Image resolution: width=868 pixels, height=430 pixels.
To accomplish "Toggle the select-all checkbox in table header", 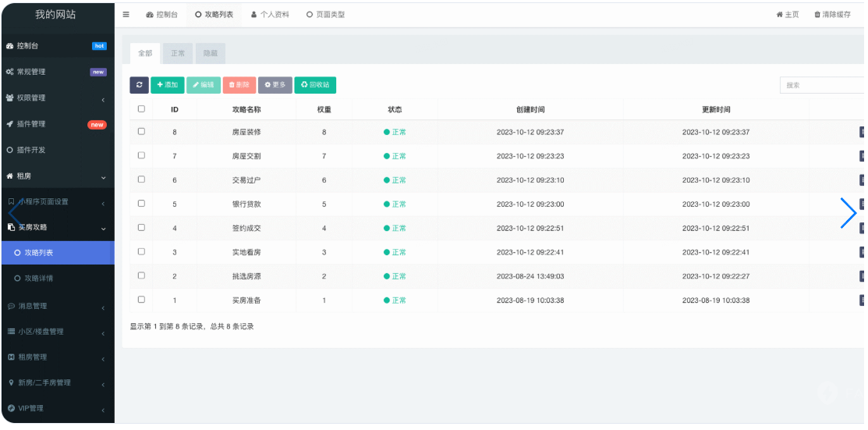I will pyautogui.click(x=141, y=108).
